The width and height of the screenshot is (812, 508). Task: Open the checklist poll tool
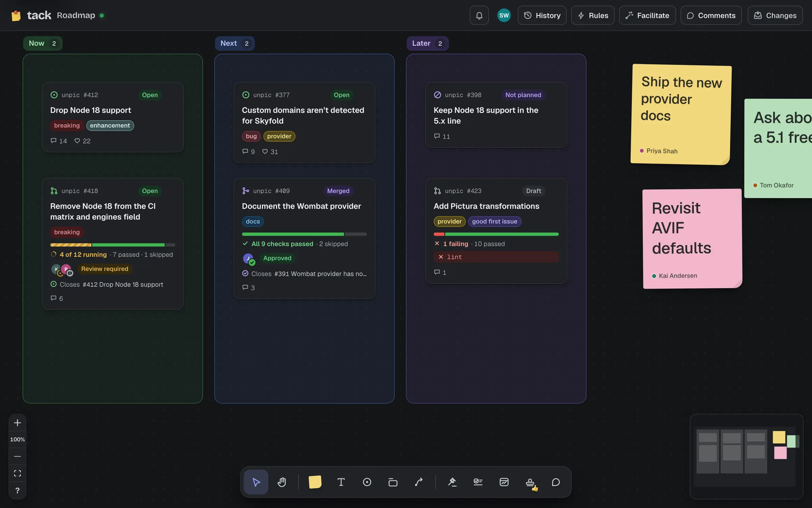pos(478,482)
